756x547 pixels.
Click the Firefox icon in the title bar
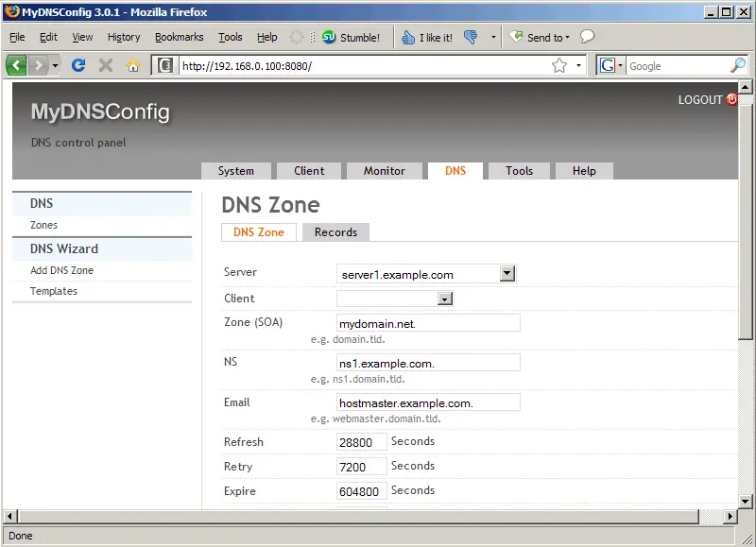12,11
